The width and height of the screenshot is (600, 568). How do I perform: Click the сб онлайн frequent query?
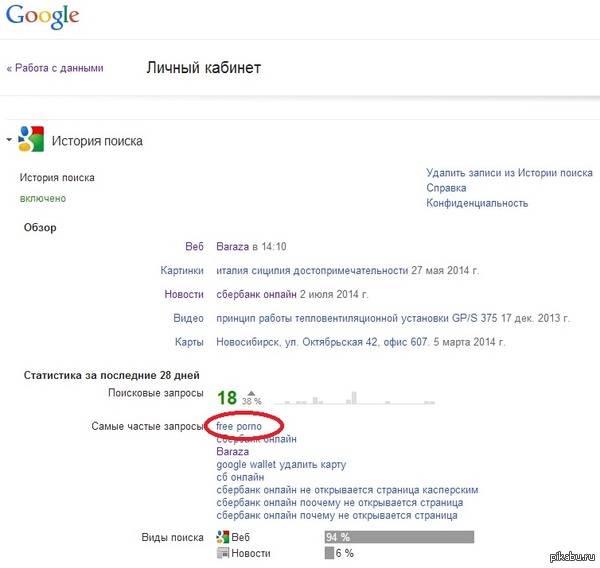pyautogui.click(x=240, y=478)
